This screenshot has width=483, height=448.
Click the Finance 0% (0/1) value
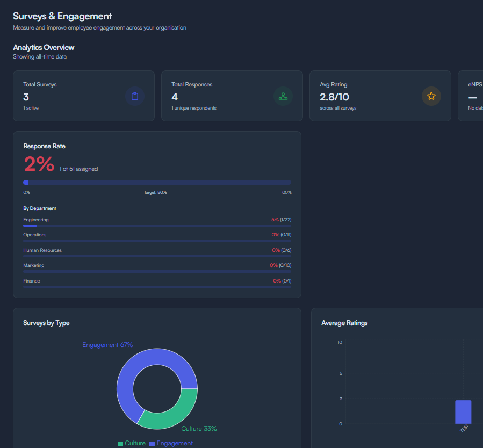[x=282, y=281]
